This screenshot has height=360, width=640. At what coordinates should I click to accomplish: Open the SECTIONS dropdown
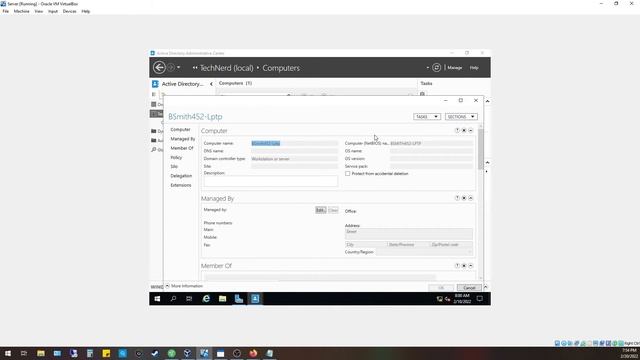[461, 117]
